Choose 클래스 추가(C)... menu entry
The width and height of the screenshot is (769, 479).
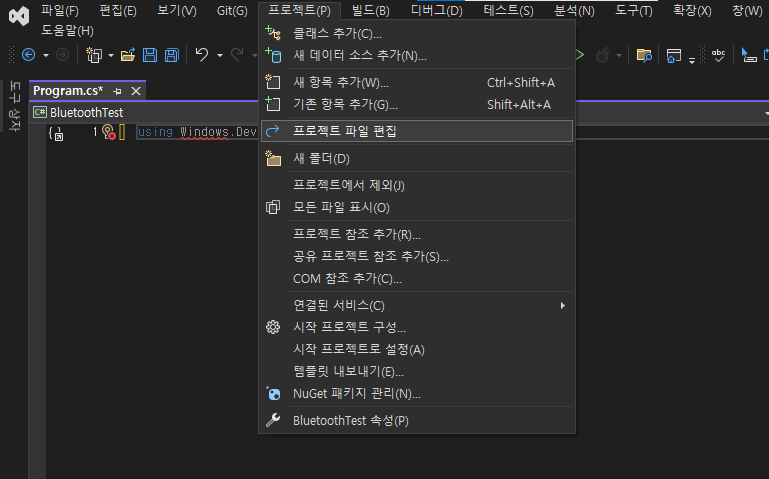417,33
